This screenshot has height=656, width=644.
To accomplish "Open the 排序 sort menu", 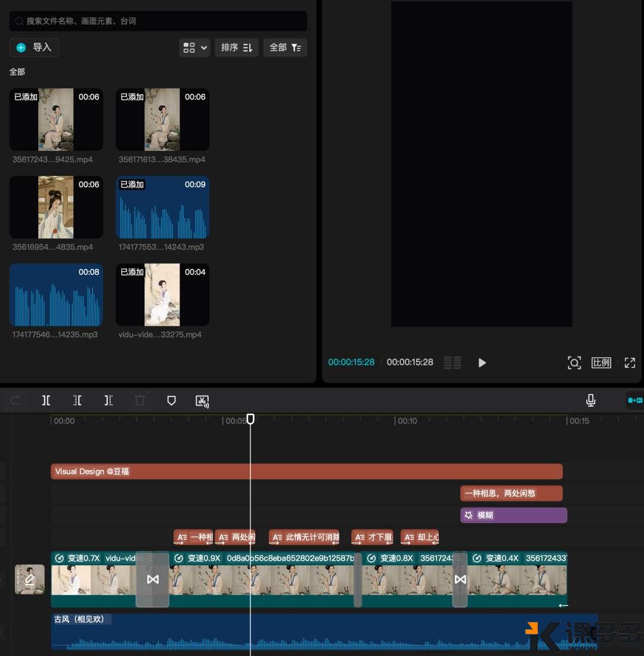I will tap(236, 47).
